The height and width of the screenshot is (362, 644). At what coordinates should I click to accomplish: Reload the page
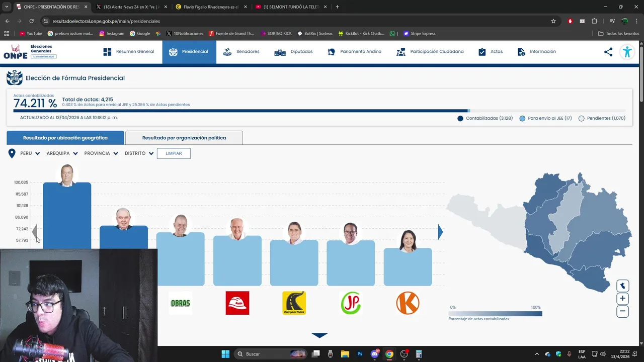click(31, 21)
